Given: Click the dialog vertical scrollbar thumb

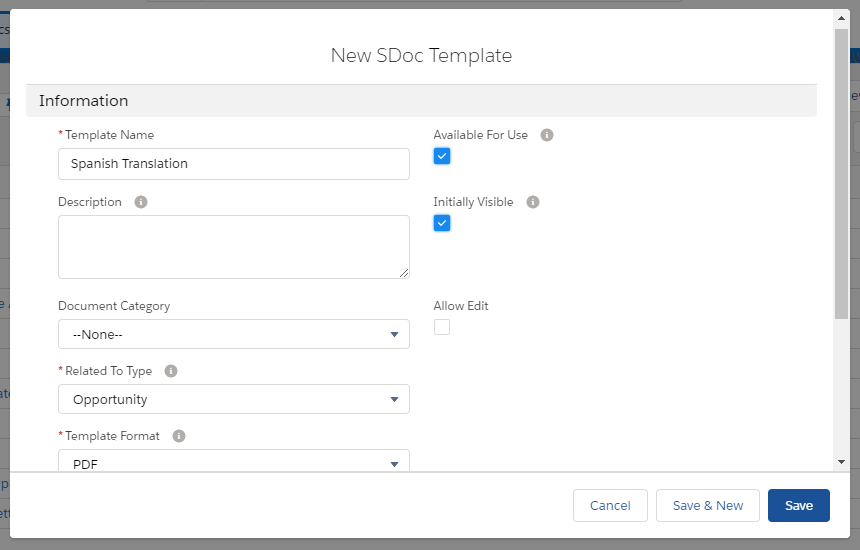Looking at the screenshot, I should pos(841,173).
